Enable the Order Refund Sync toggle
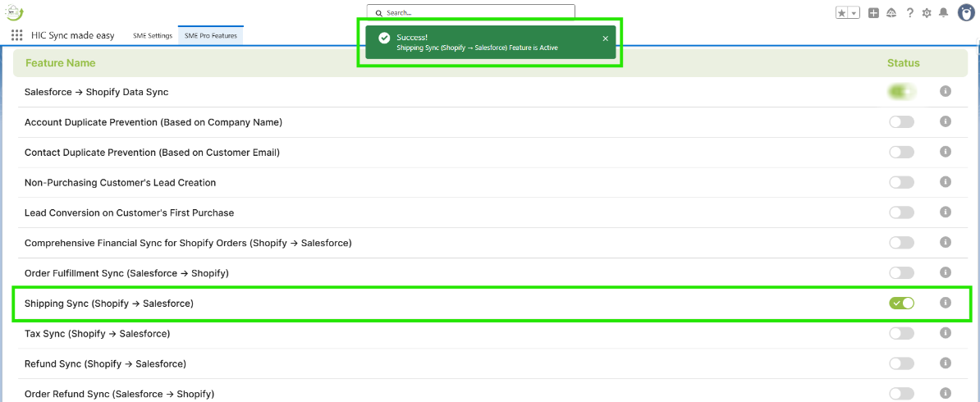This screenshot has height=402, width=980. click(901, 394)
